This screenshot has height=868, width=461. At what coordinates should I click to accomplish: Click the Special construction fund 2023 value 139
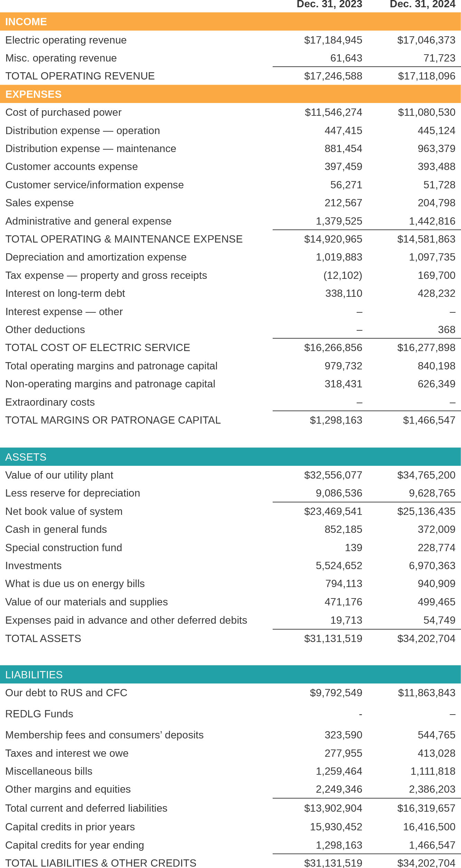click(x=354, y=548)
